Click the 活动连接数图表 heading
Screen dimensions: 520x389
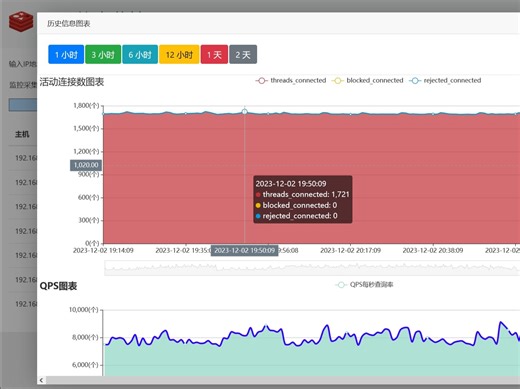coord(72,82)
